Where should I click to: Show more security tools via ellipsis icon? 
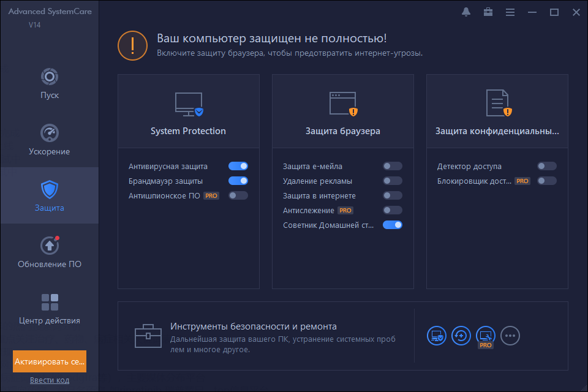(510, 336)
